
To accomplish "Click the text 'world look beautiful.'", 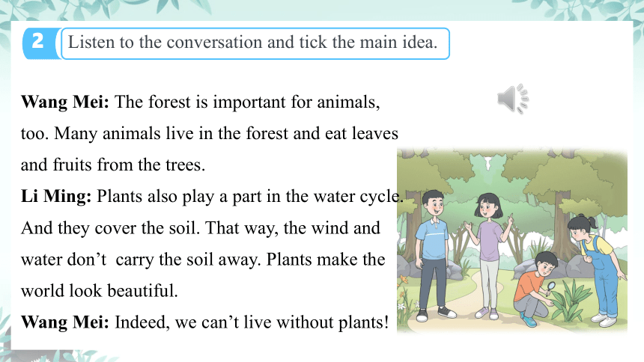I will click(x=100, y=291).
